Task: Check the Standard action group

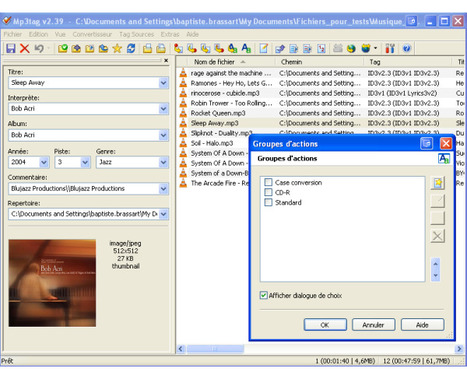Action: click(x=268, y=202)
